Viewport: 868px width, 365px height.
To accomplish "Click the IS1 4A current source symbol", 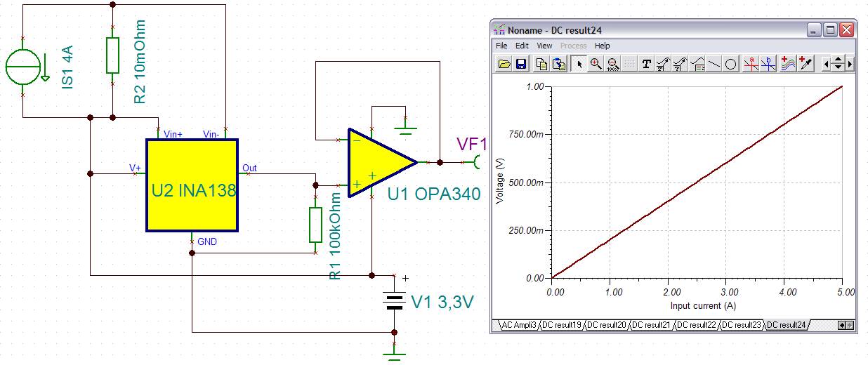I will tap(22, 68).
